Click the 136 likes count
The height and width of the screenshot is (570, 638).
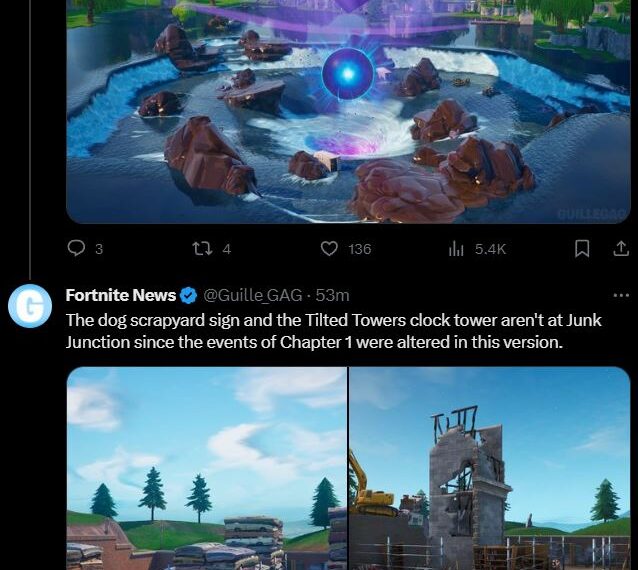[360, 249]
